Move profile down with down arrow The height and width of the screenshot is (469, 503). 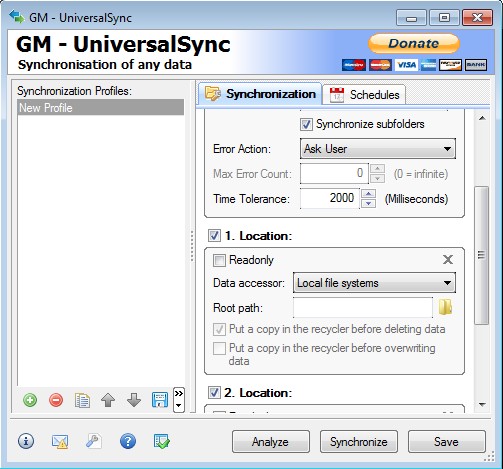[134, 400]
